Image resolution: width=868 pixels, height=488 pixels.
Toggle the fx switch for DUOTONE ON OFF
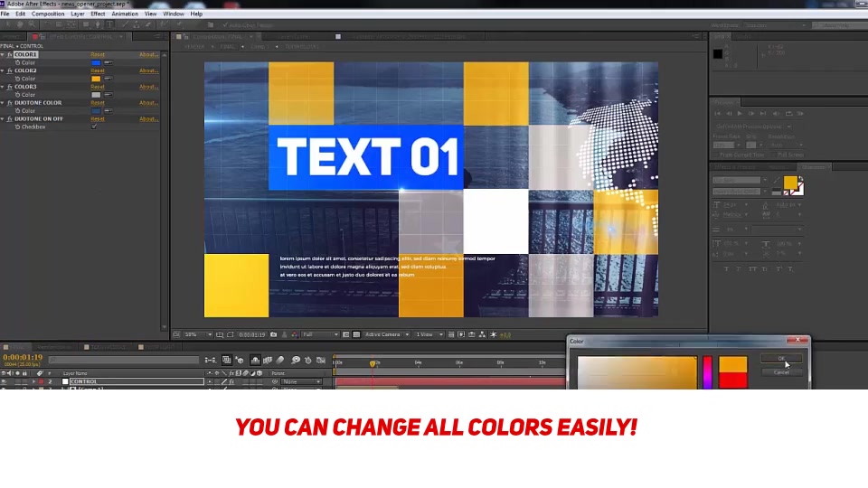9,119
